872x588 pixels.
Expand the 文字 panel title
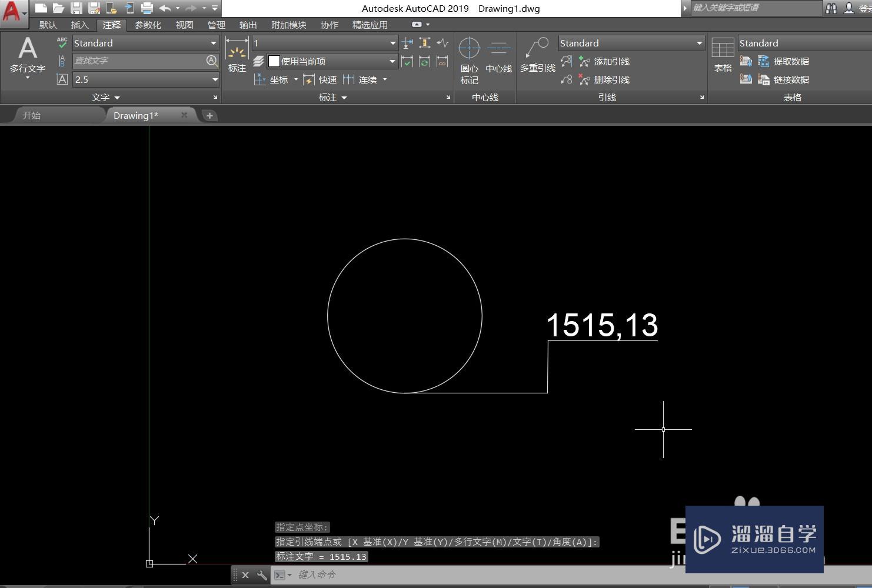[105, 98]
